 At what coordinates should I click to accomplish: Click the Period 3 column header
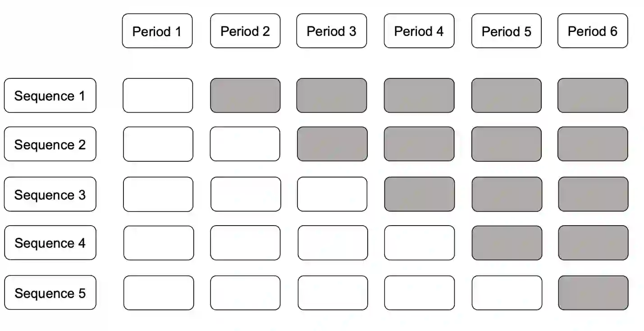(331, 31)
